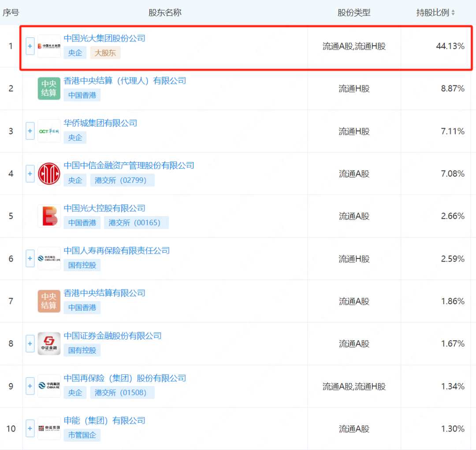Click the 7.11% holding value

coord(453,131)
